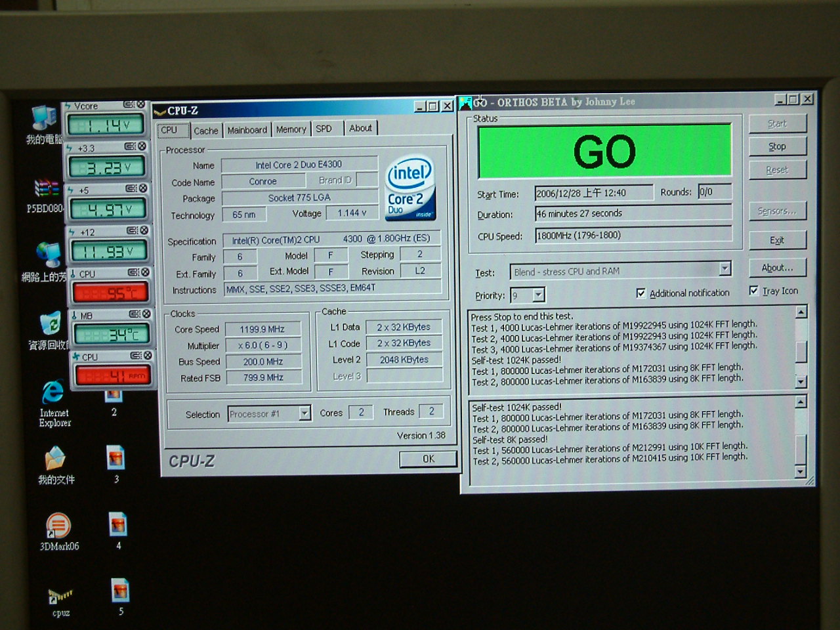This screenshot has width=840, height=630.
Task: Open the Priority dropdown in ORTHOS
Action: [x=539, y=295]
